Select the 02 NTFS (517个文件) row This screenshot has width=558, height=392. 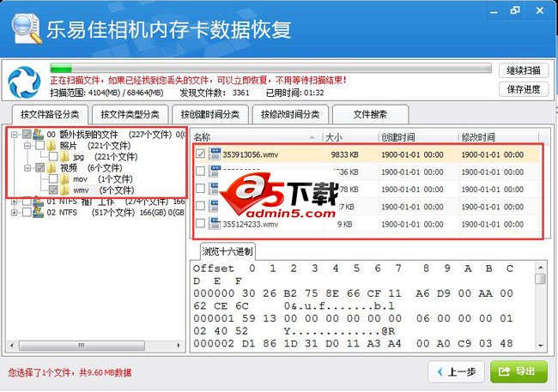click(x=116, y=213)
